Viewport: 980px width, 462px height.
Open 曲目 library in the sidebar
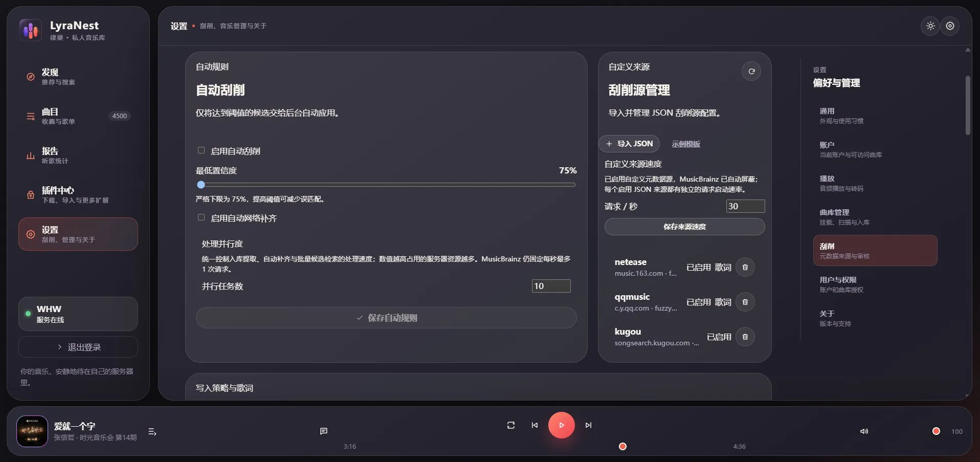click(x=78, y=116)
